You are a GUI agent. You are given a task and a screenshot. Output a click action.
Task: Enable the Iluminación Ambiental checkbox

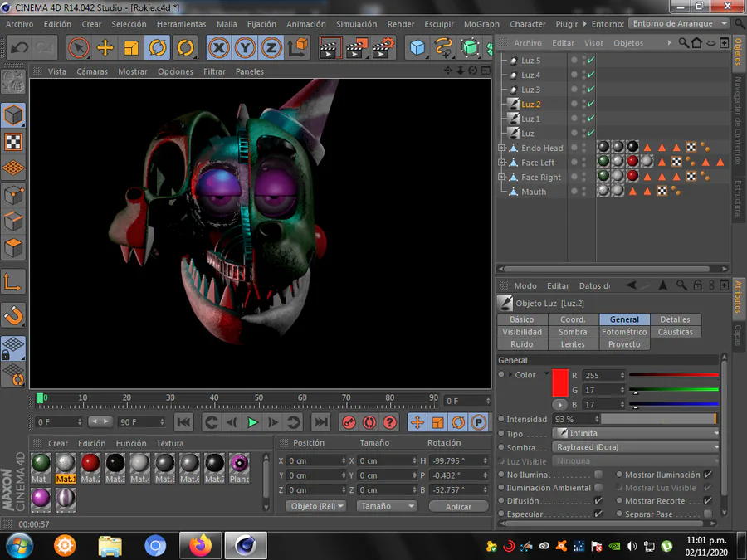(x=598, y=488)
